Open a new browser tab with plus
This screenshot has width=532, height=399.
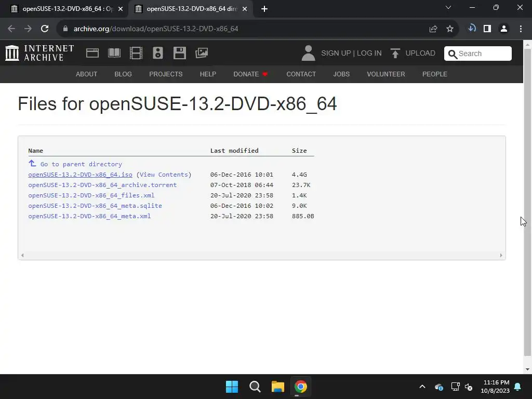pyautogui.click(x=264, y=9)
